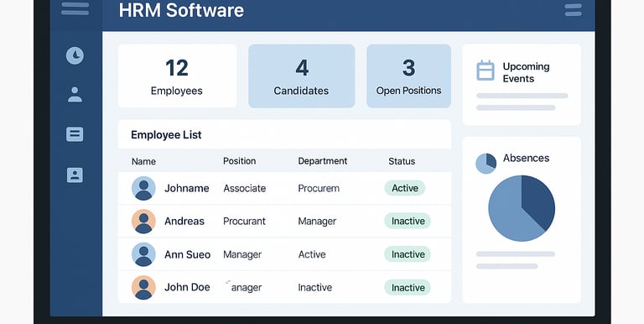Click the Absences pie chart
Image resolution: width=644 pixels, height=324 pixels.
tap(522, 208)
